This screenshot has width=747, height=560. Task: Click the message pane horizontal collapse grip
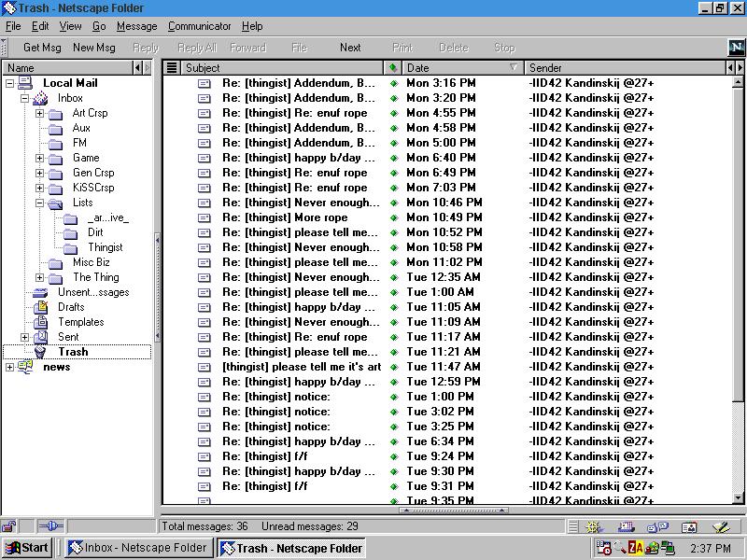(x=454, y=511)
